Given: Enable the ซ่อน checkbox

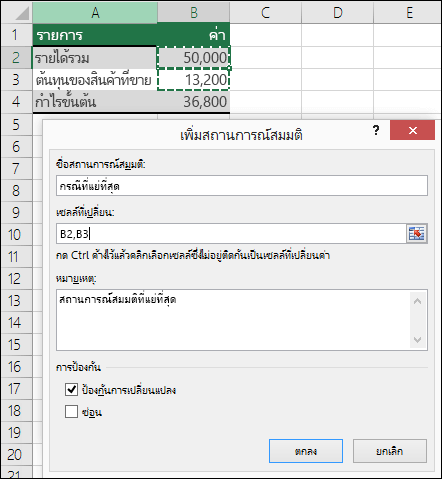Looking at the screenshot, I should pyautogui.click(x=71, y=411).
